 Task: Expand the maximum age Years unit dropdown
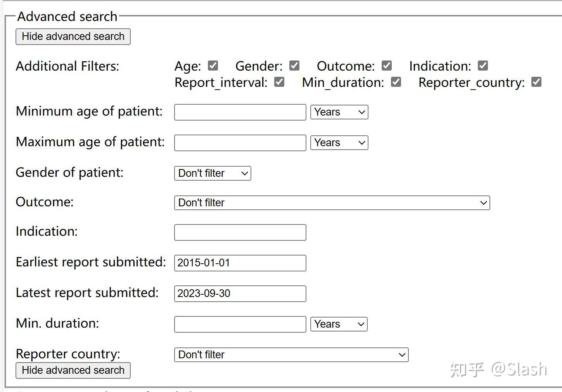tap(339, 143)
